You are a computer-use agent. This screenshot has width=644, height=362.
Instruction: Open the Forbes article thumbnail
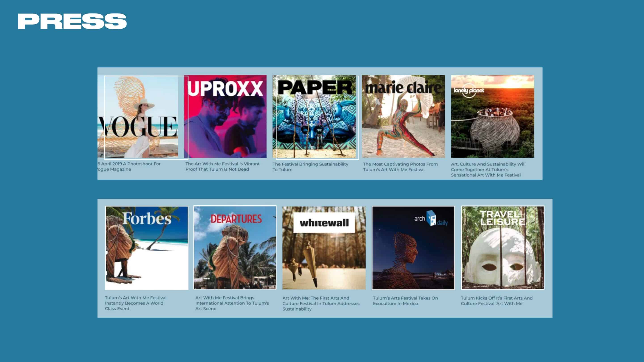pyautogui.click(x=147, y=248)
